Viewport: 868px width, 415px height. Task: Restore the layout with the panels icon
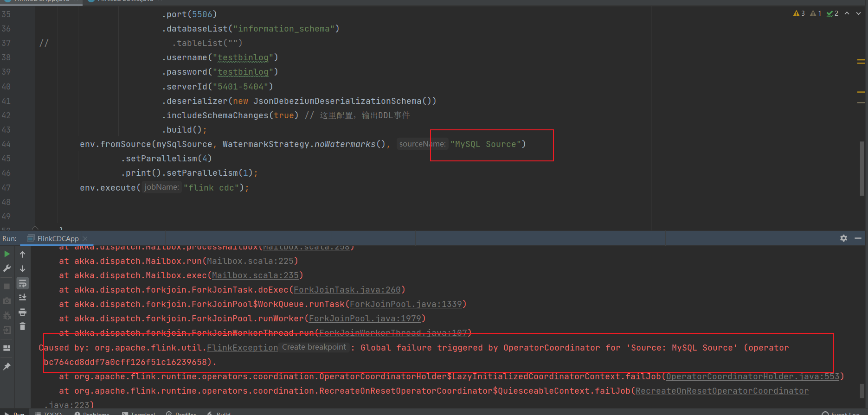pos(7,348)
